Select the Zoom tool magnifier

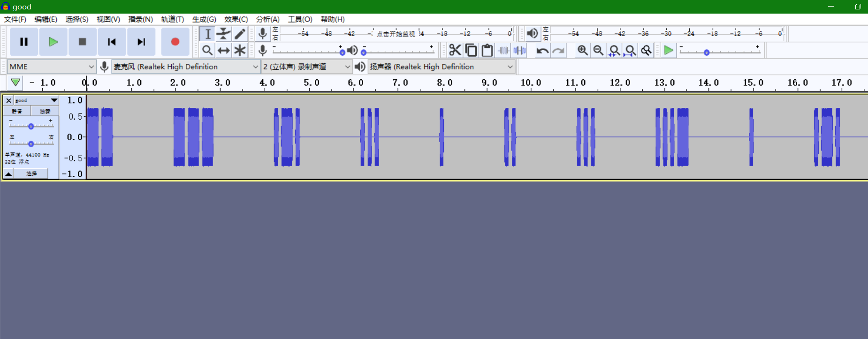tap(207, 50)
